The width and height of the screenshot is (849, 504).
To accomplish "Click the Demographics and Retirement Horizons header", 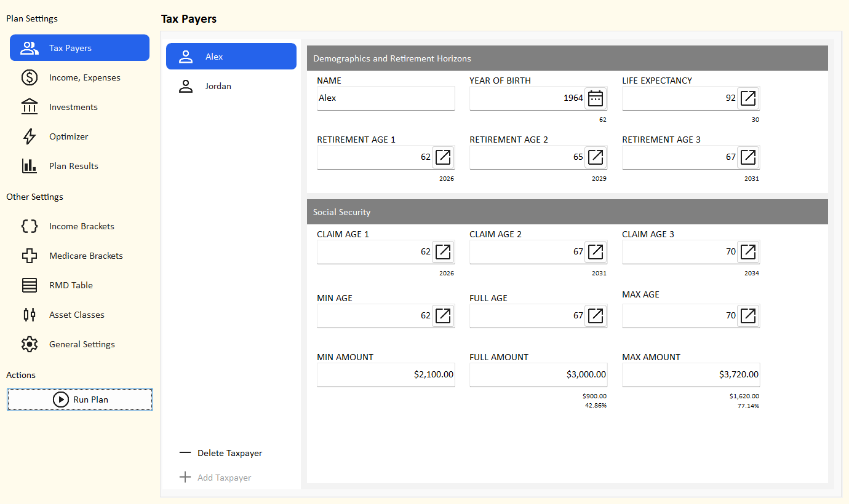I will coord(567,58).
